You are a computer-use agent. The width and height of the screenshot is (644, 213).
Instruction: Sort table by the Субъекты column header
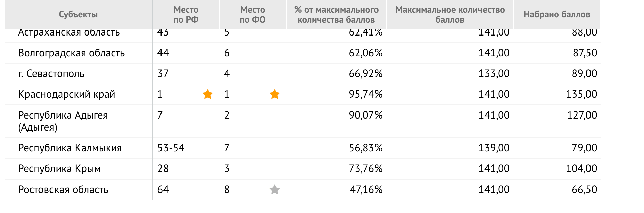(78, 14)
